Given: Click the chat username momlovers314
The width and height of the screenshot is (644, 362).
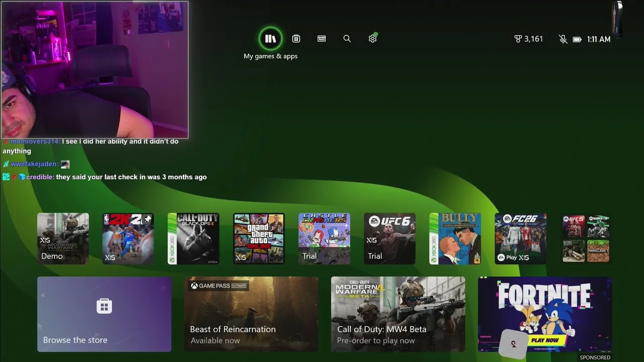Looking at the screenshot, I should [x=35, y=141].
